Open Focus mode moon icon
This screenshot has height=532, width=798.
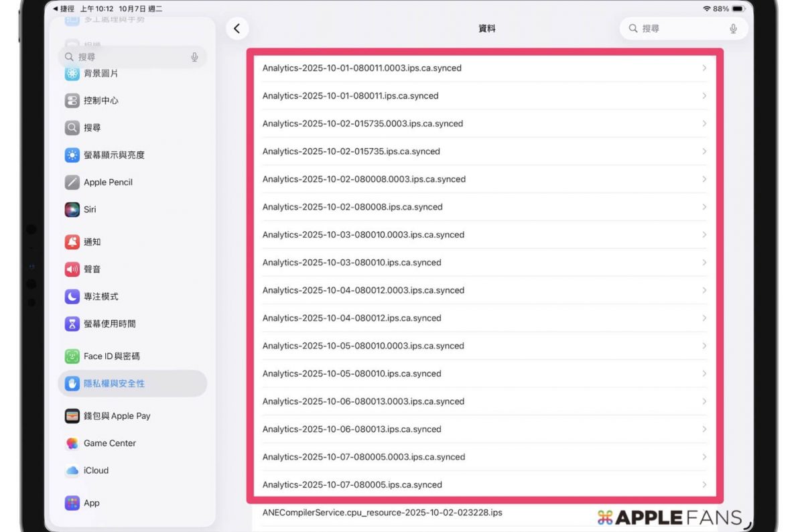click(72, 297)
